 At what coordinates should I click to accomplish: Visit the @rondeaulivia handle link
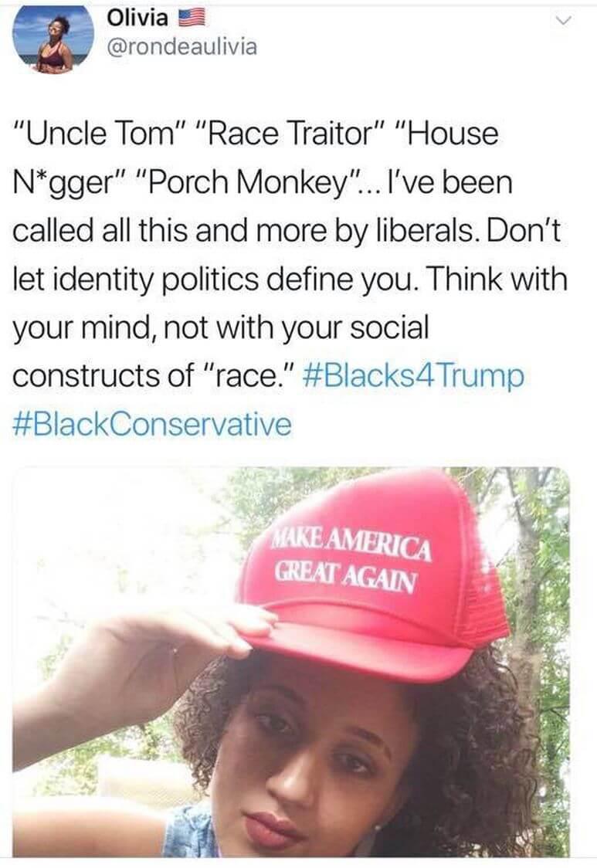pyautogui.click(x=181, y=47)
